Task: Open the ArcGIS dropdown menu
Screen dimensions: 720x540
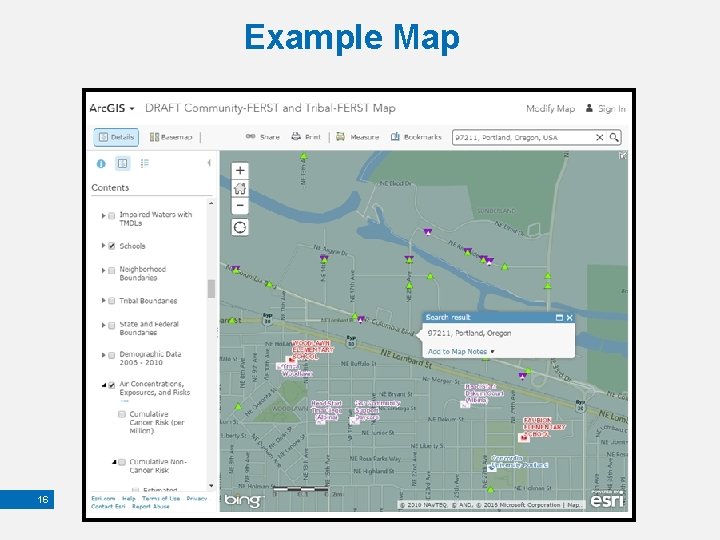Action: click(x=112, y=108)
